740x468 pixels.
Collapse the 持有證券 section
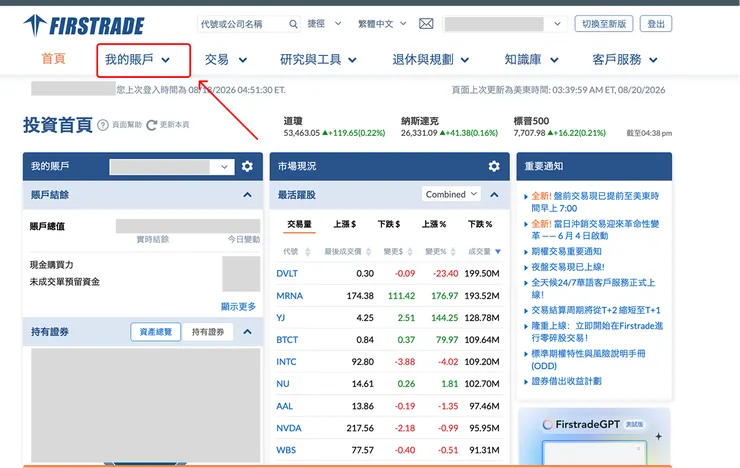[x=247, y=332]
